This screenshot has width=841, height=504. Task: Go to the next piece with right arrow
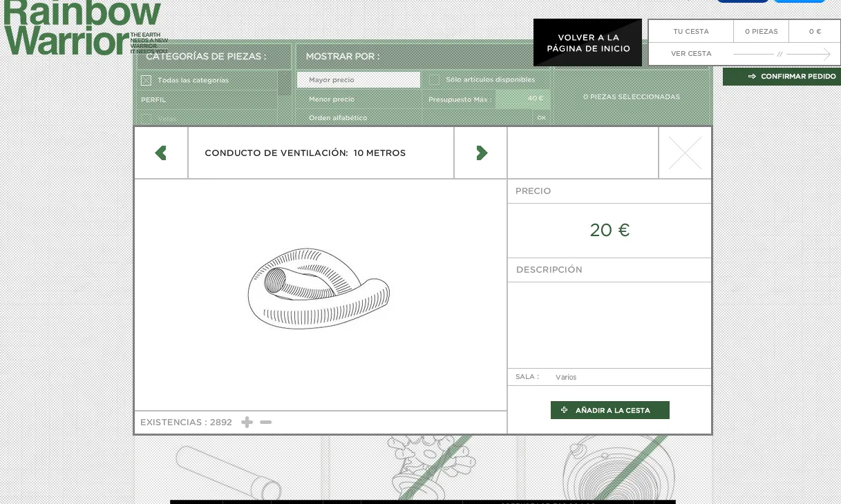(482, 153)
